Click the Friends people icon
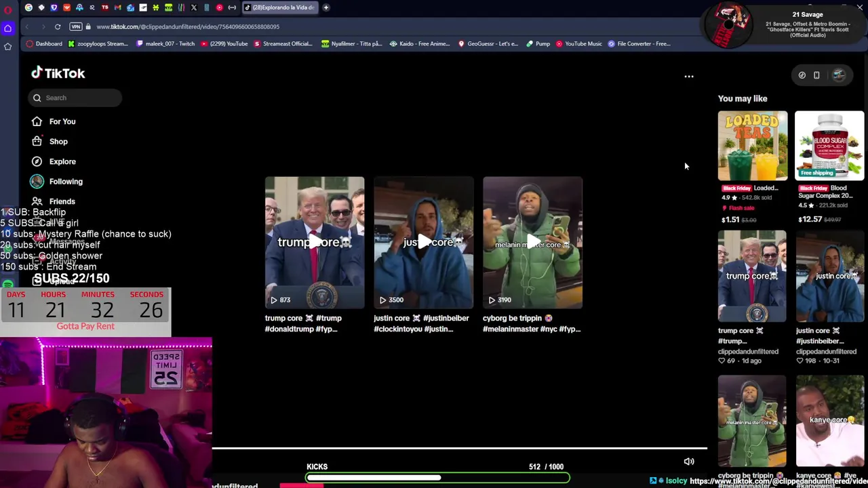This screenshot has height=488, width=868. point(37,201)
